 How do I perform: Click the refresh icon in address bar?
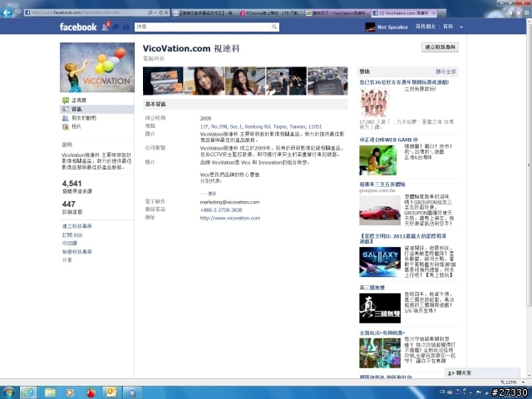[160, 12]
